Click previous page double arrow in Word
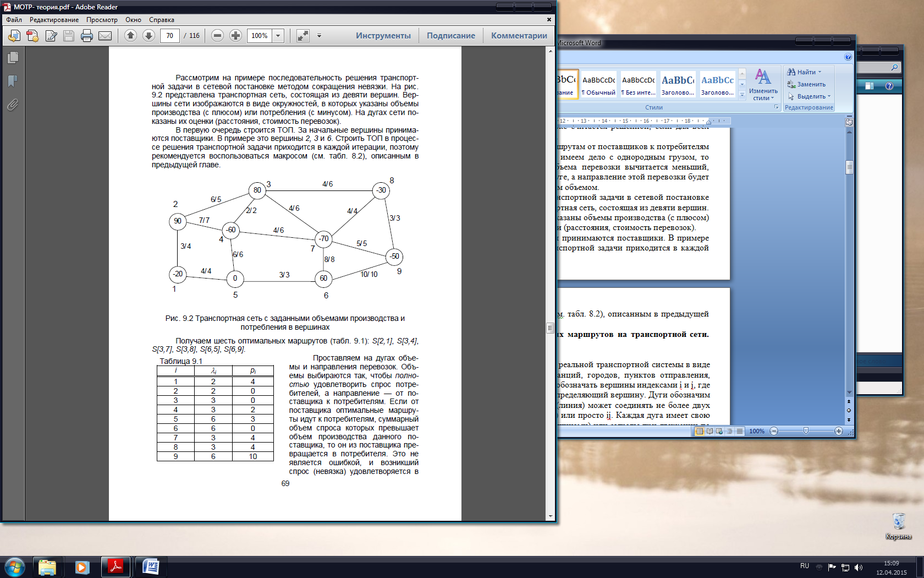Viewport: 924px width, 578px height. [x=849, y=401]
